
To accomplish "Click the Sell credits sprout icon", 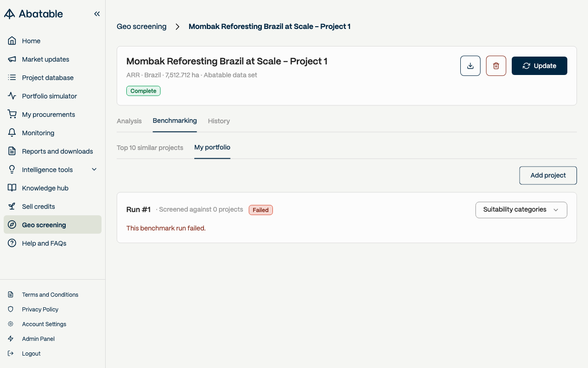I will (x=12, y=207).
